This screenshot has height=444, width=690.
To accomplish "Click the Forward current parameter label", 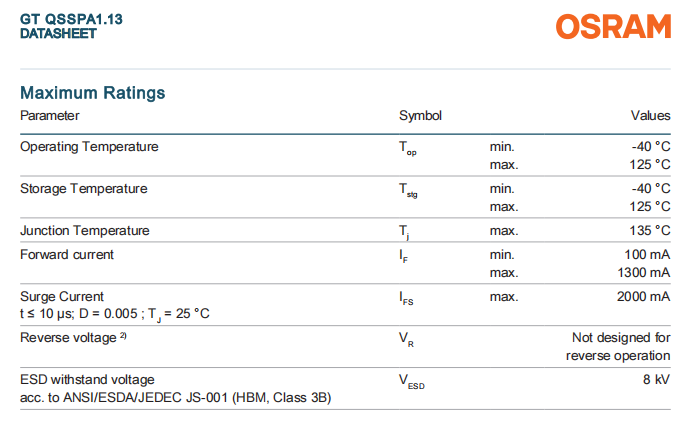I will (67, 255).
